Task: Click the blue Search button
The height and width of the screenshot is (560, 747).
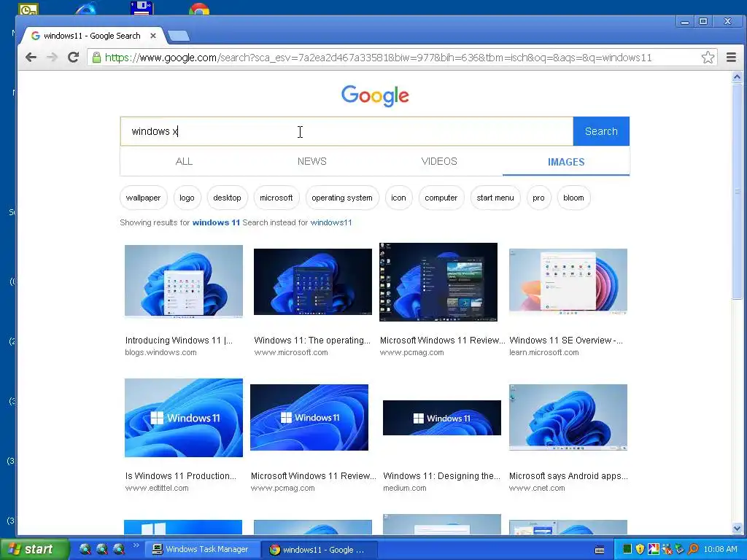Action: (601, 131)
